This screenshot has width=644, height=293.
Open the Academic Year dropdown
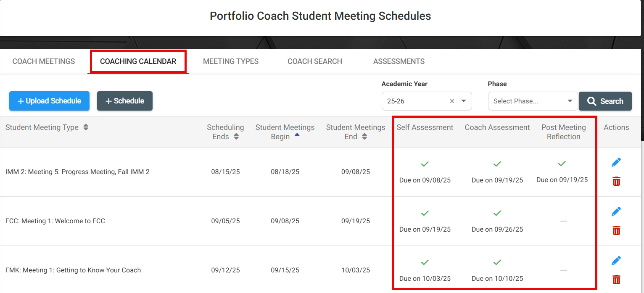(464, 101)
